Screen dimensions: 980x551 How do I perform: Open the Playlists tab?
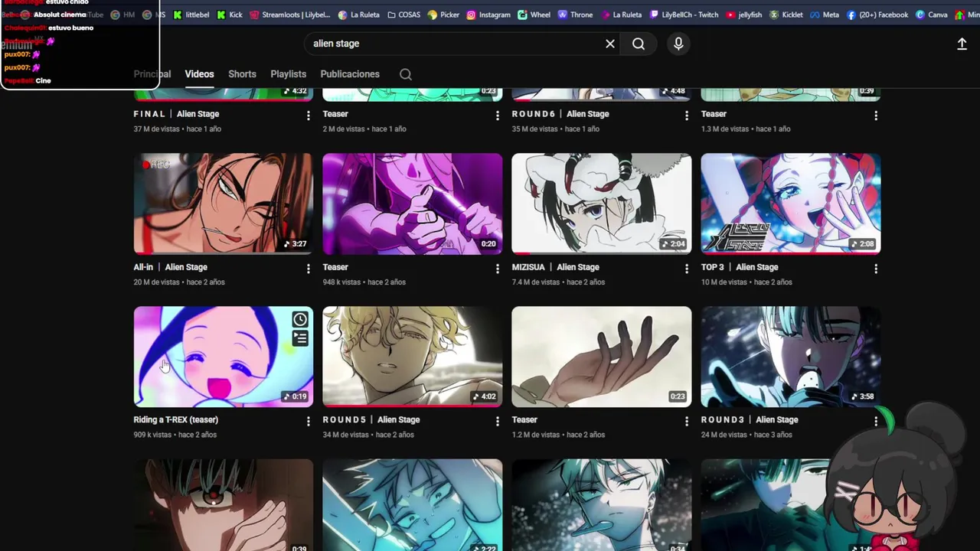coord(288,74)
